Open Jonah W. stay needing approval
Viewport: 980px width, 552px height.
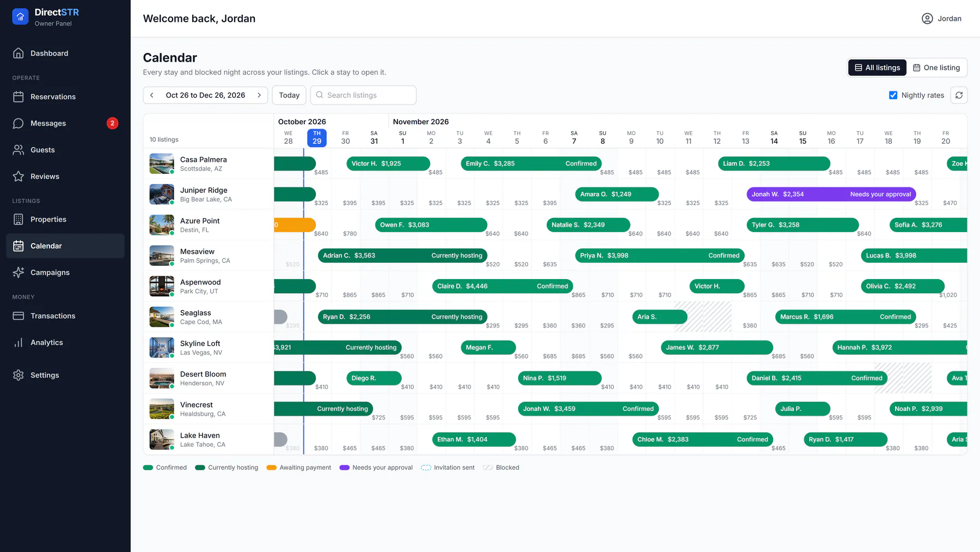831,195
